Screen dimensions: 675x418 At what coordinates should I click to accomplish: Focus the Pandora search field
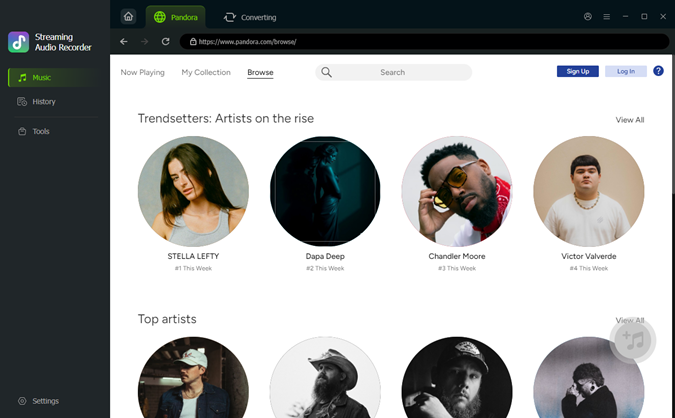pyautogui.click(x=393, y=72)
